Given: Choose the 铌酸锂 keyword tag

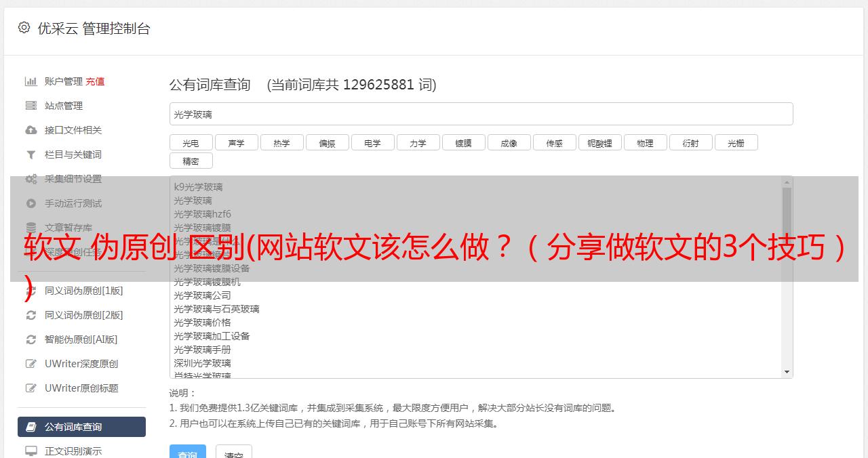Looking at the screenshot, I should coord(600,142).
